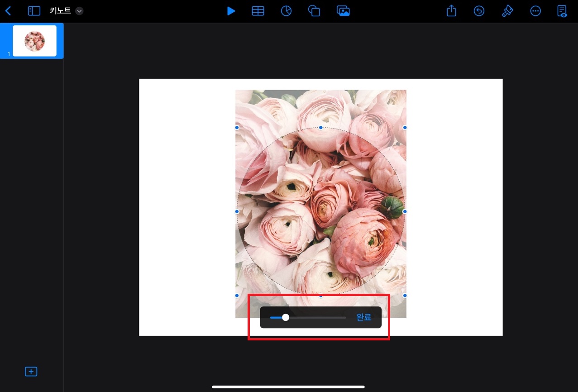Open the More options ellipsis menu
This screenshot has height=392, width=578.
pos(535,11)
